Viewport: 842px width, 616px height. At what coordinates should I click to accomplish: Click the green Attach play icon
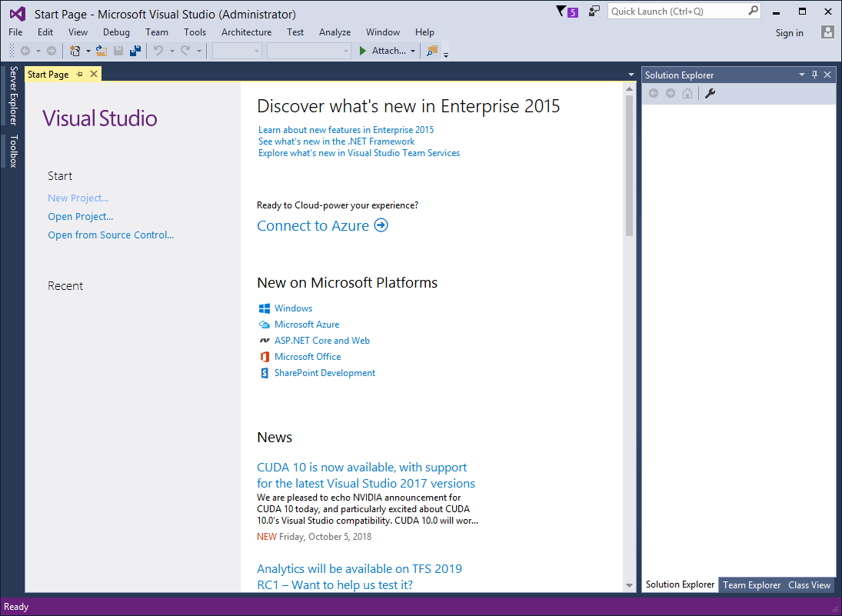362,51
